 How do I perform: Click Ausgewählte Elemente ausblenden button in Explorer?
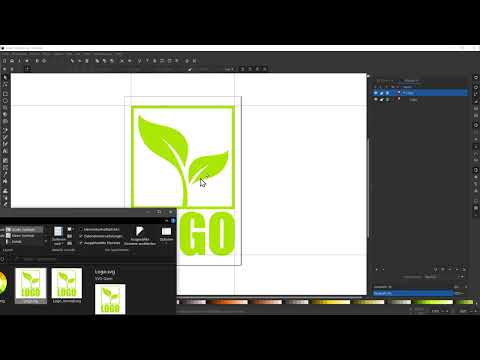tap(140, 236)
